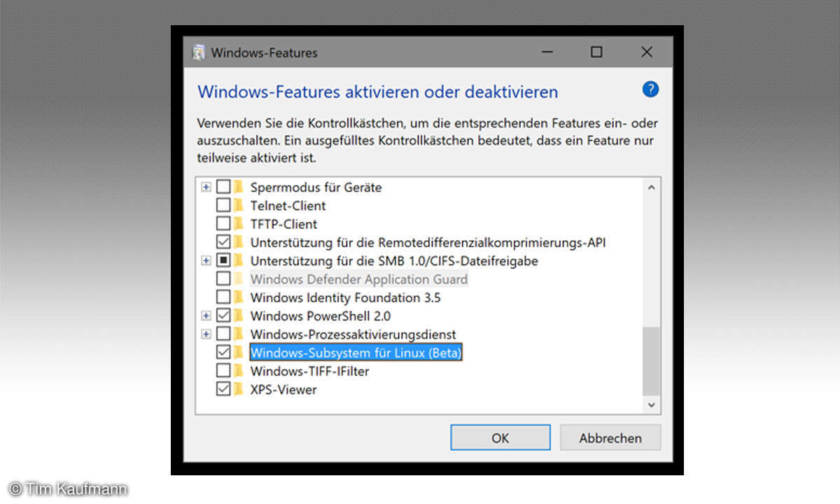Uncheck the Windows PowerShell 2.0 checkbox

(x=223, y=316)
